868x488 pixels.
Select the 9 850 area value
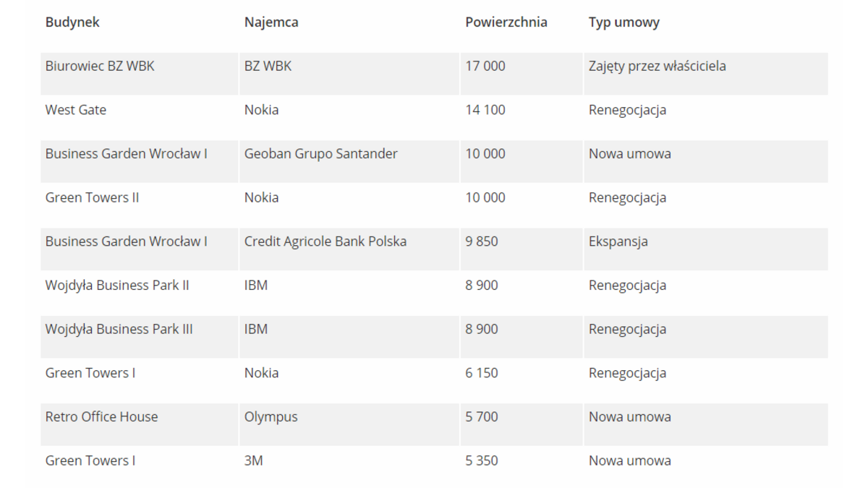coord(482,241)
